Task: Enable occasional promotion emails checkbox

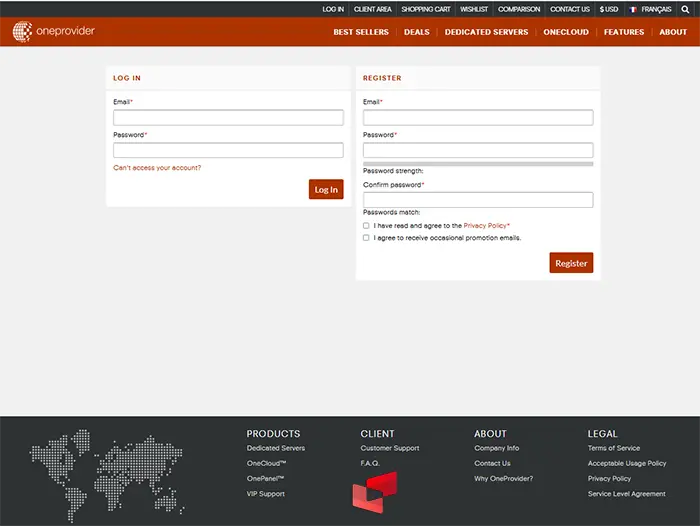Action: (x=366, y=238)
